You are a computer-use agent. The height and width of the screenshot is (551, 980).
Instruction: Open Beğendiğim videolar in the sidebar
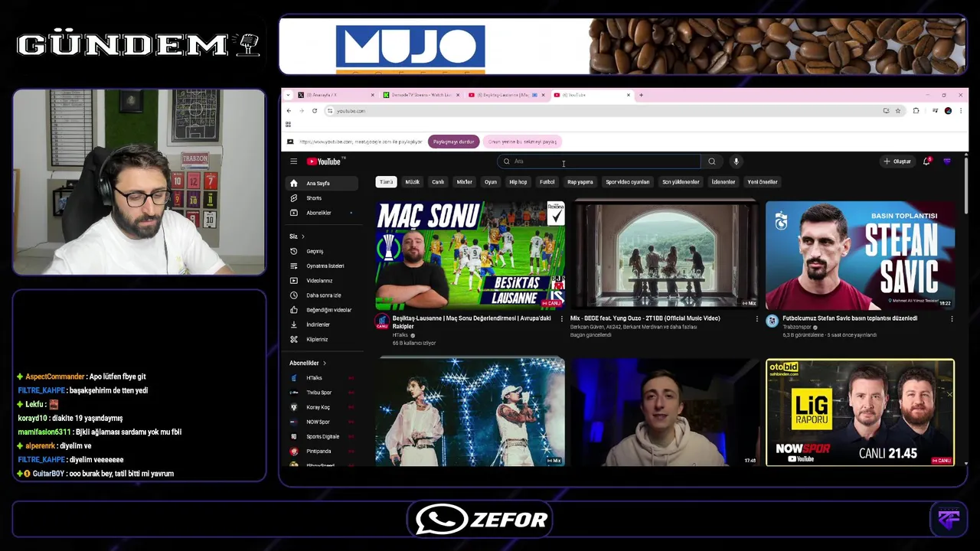[321, 310]
